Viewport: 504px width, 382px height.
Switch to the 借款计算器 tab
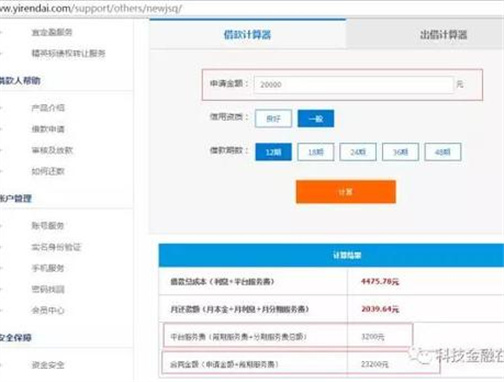tap(247, 34)
